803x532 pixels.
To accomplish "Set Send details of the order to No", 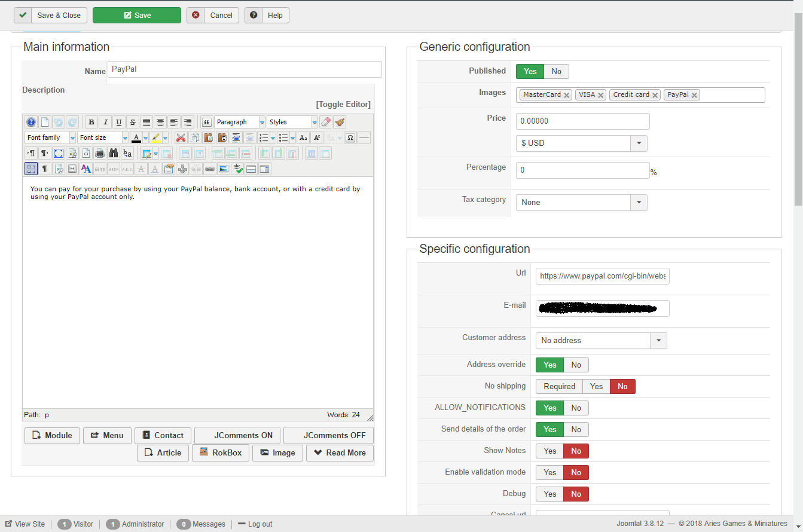I will [x=576, y=429].
